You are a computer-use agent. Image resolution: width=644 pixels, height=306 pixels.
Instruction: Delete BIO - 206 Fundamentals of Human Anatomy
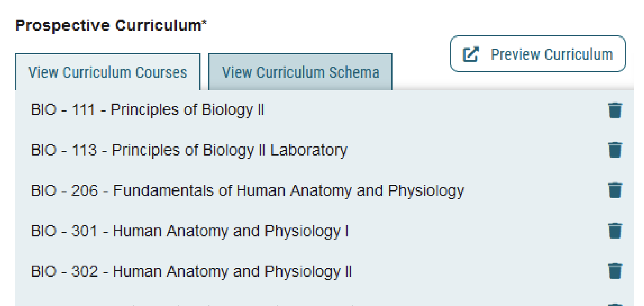[614, 190]
